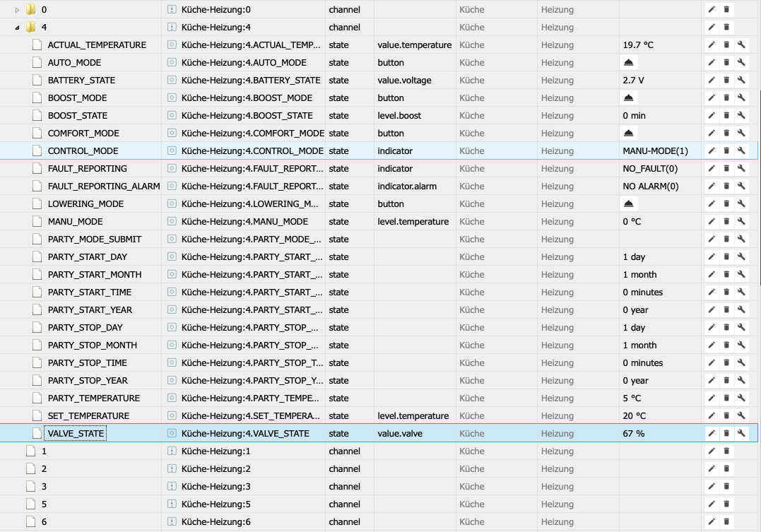Select the PARTY_MODE_SUBMIT tree item
The width and height of the screenshot is (761, 532).
pyautogui.click(x=95, y=240)
